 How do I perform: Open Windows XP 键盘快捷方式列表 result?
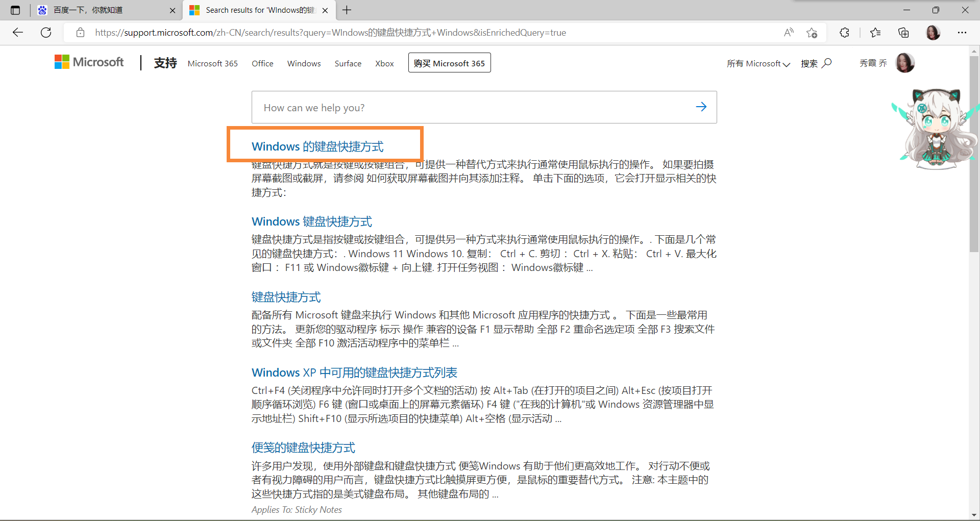click(x=354, y=373)
